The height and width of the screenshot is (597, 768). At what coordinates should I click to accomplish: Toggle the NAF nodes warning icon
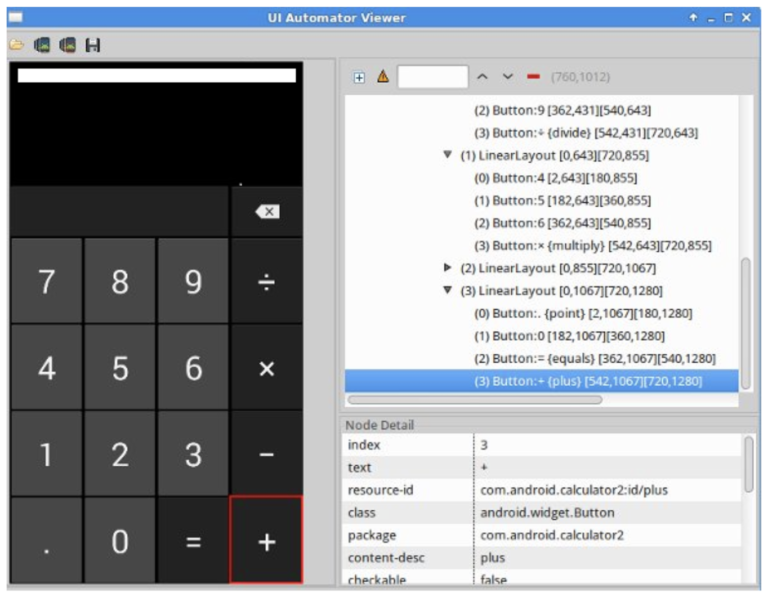point(382,77)
